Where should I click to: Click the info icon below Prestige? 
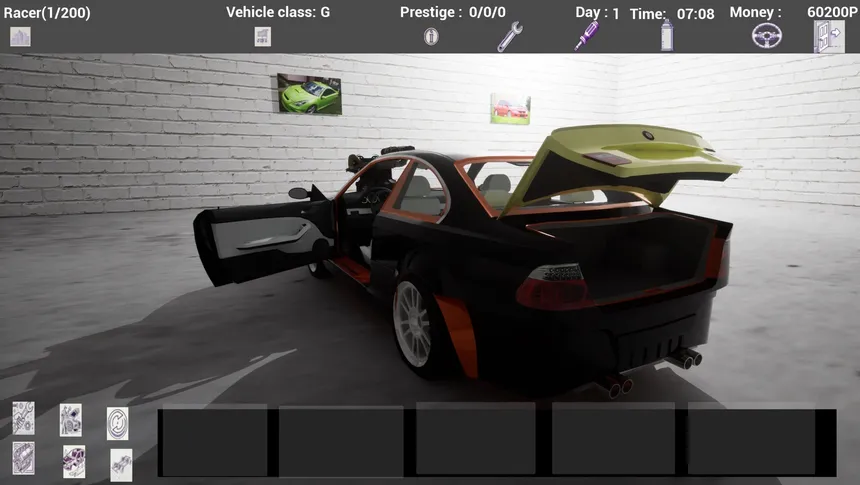click(x=431, y=37)
